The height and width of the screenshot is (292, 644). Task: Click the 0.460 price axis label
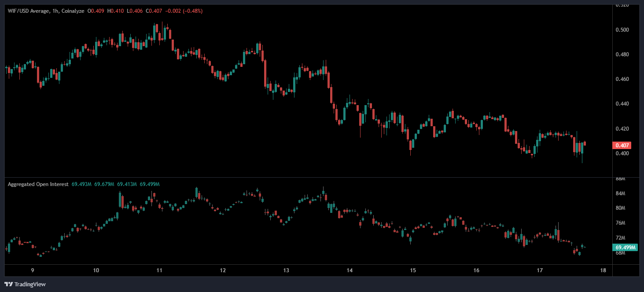coord(622,79)
